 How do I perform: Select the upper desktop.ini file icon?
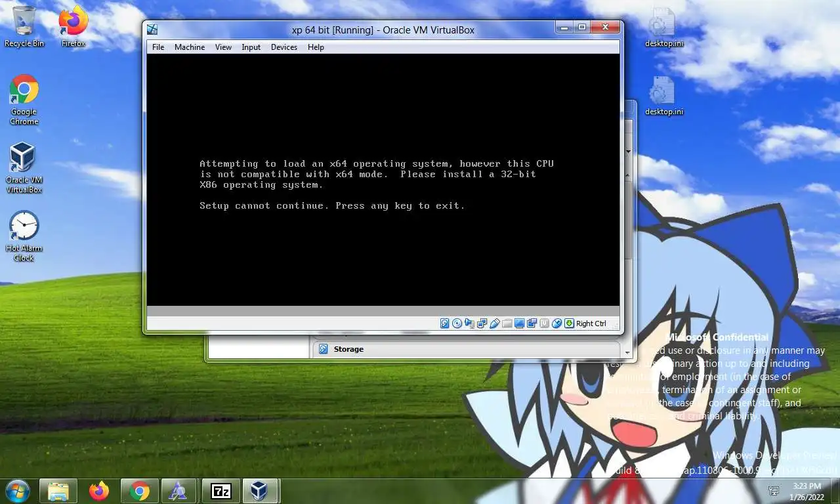663,28
